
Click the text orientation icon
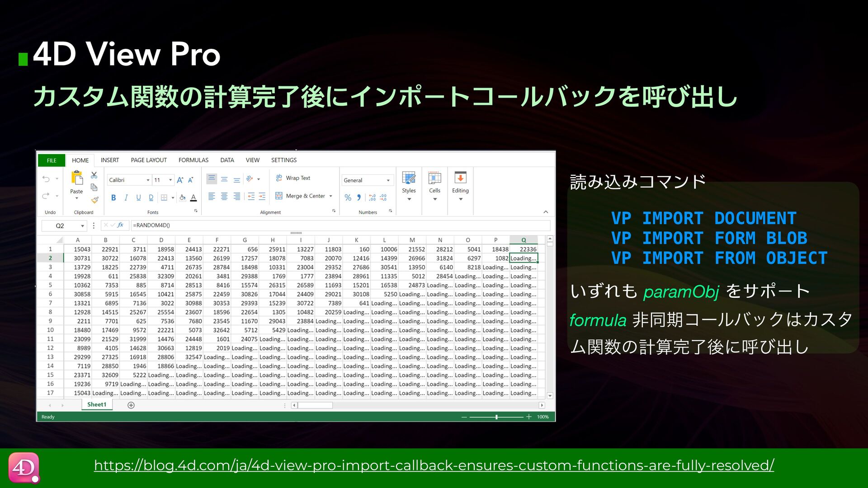point(250,179)
